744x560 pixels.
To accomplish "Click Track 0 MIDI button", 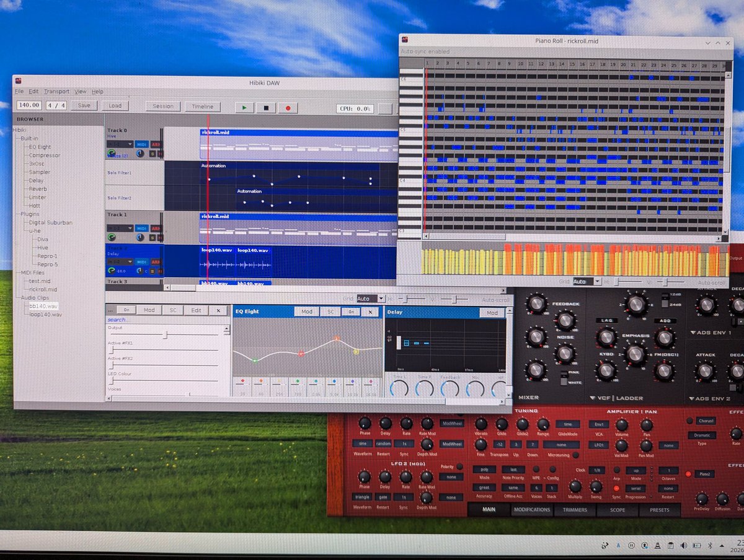I will [141, 144].
